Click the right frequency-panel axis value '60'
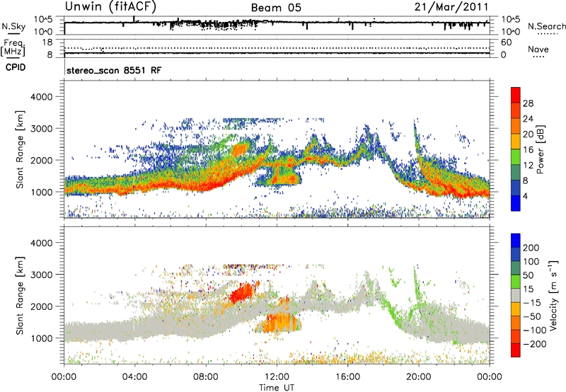Image resolution: width=566 pixels, height=392 pixels. point(506,42)
